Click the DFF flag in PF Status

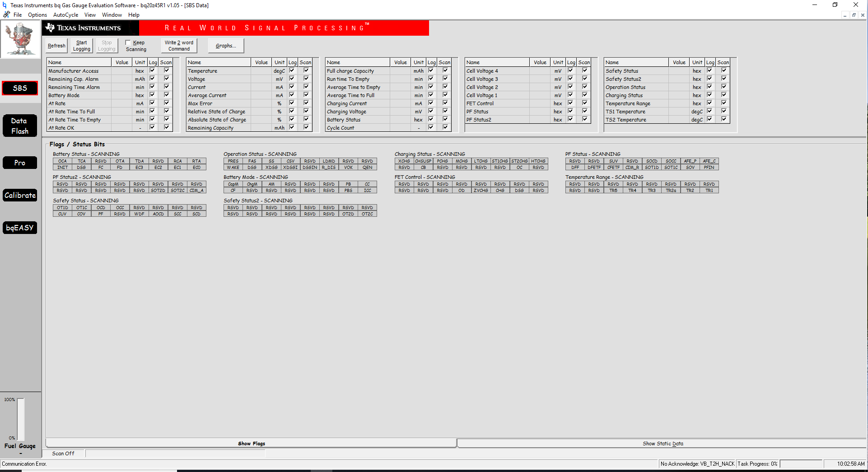(575, 168)
